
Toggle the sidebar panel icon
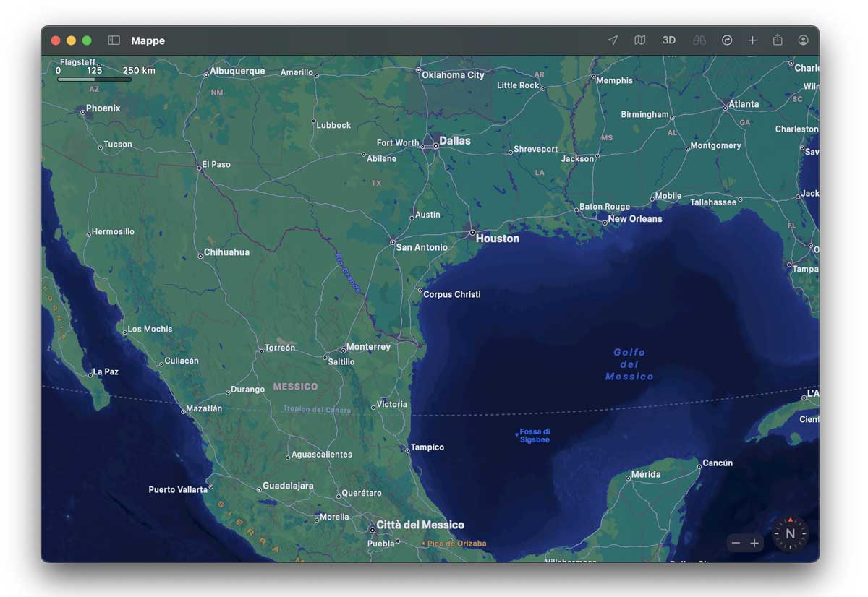[114, 40]
